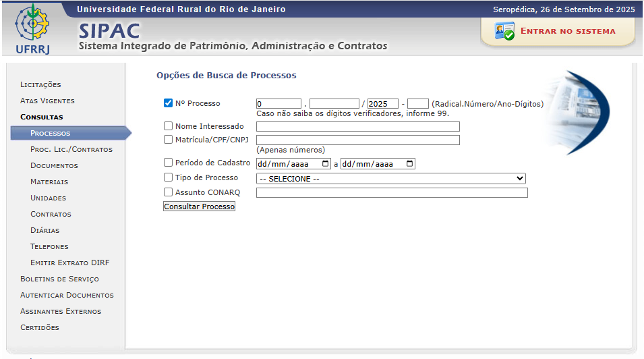Open the end date calendar picker icon
Image resolution: width=644 pixels, height=359 pixels.
(410, 164)
